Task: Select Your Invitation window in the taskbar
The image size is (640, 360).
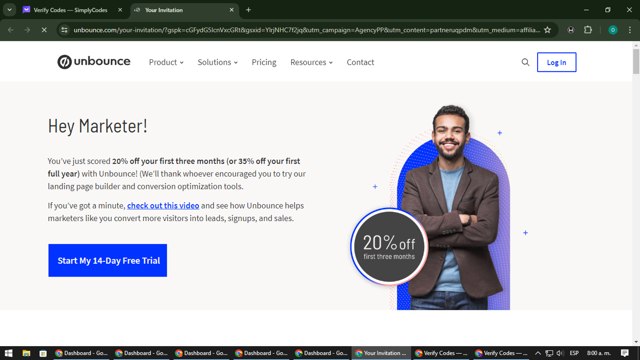Action: [x=381, y=353]
